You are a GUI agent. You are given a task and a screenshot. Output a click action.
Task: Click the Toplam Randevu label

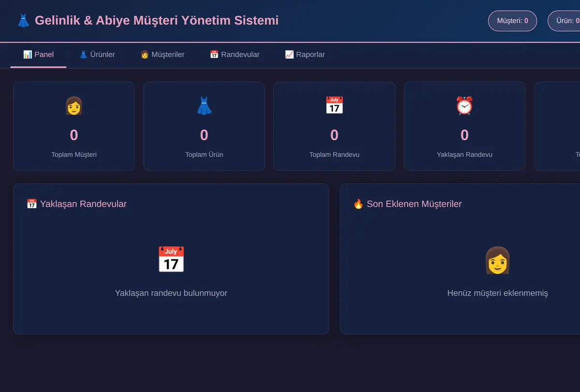pyautogui.click(x=334, y=155)
